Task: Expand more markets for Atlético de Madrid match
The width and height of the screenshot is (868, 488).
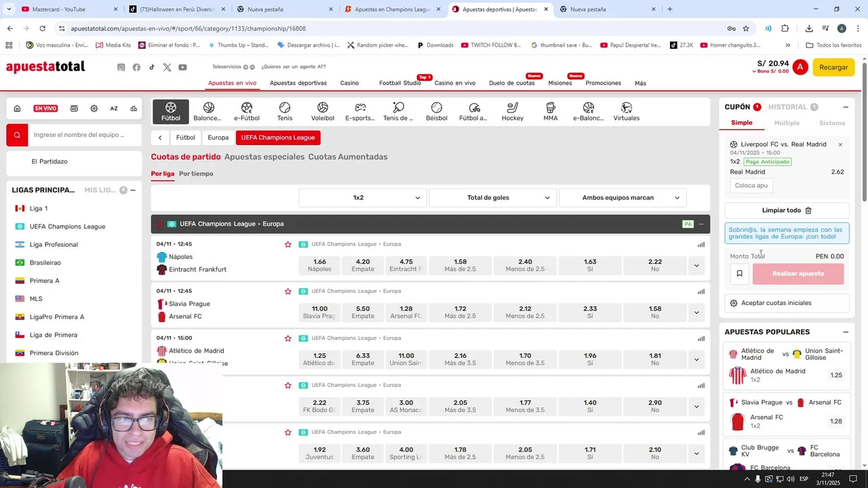Action: [x=696, y=359]
